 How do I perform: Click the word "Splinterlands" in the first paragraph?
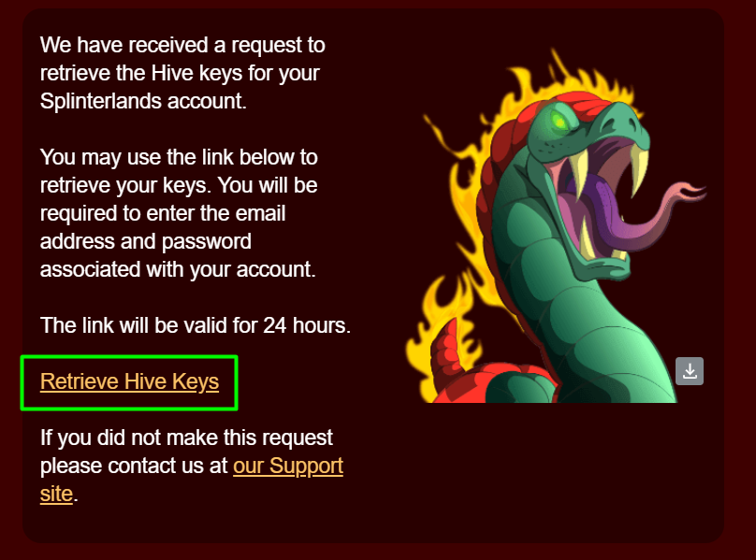[x=101, y=101]
